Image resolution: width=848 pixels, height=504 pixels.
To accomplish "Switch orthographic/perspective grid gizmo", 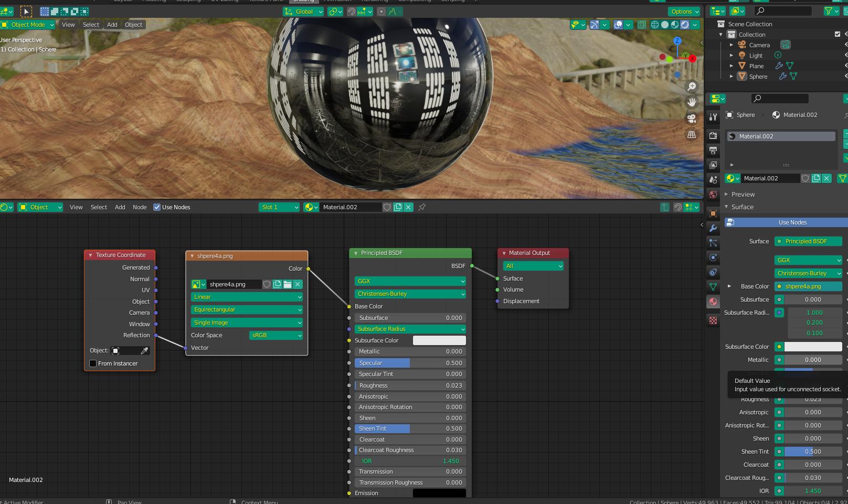I will pyautogui.click(x=692, y=135).
